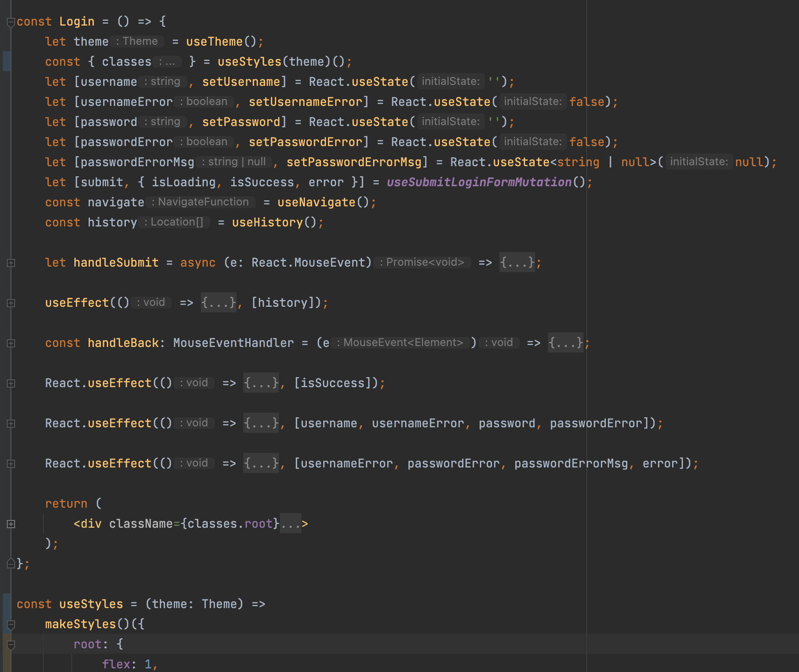Click setPasswordErrorMsg identifier
Viewport: 799px width, 672px height.
354,162
